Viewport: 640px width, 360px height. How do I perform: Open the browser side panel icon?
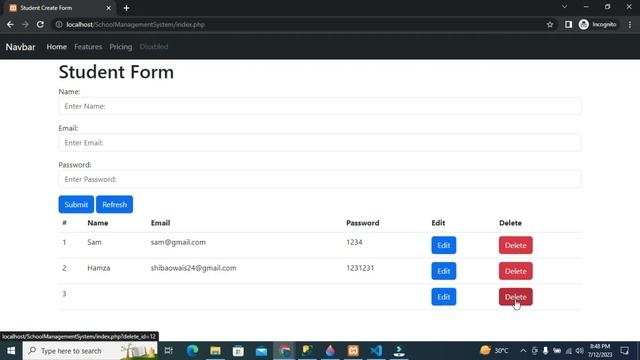pyautogui.click(x=568, y=24)
